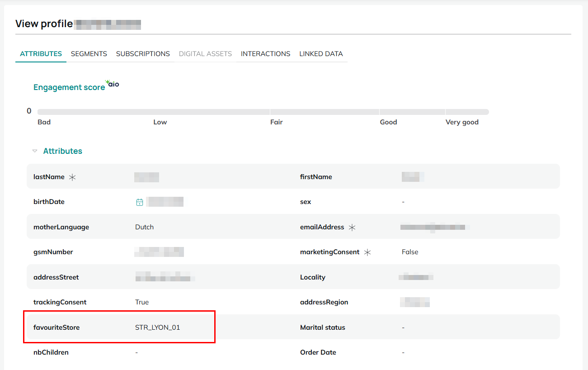Click the Order Date label
The width and height of the screenshot is (588, 370).
(x=318, y=352)
